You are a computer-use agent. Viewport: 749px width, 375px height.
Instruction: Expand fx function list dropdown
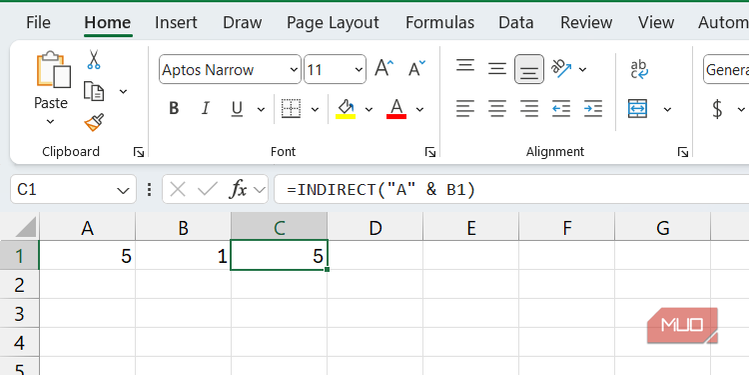[x=259, y=190]
